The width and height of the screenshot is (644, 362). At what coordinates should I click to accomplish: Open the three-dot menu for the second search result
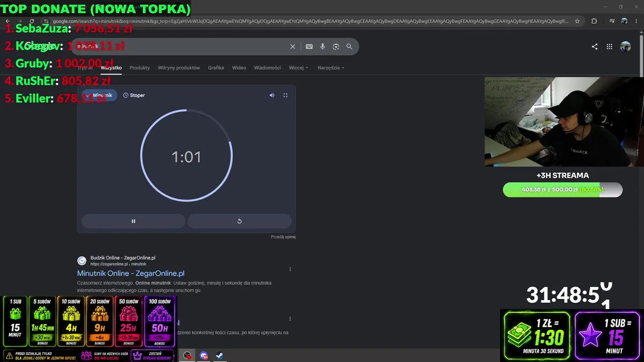290,318
